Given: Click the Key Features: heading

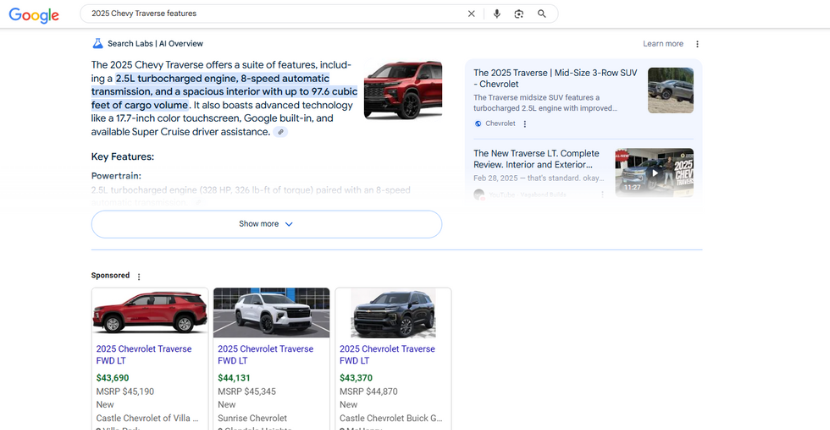Looking at the screenshot, I should click(122, 157).
